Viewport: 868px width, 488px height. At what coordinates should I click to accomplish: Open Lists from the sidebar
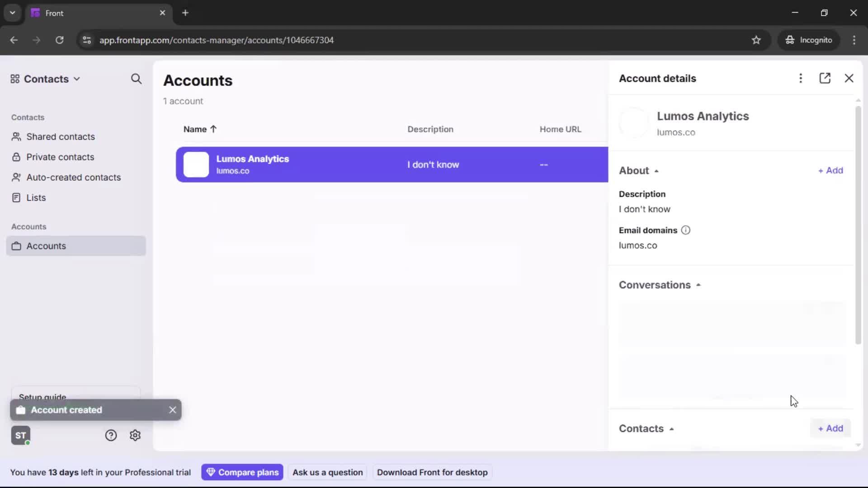[x=36, y=197]
